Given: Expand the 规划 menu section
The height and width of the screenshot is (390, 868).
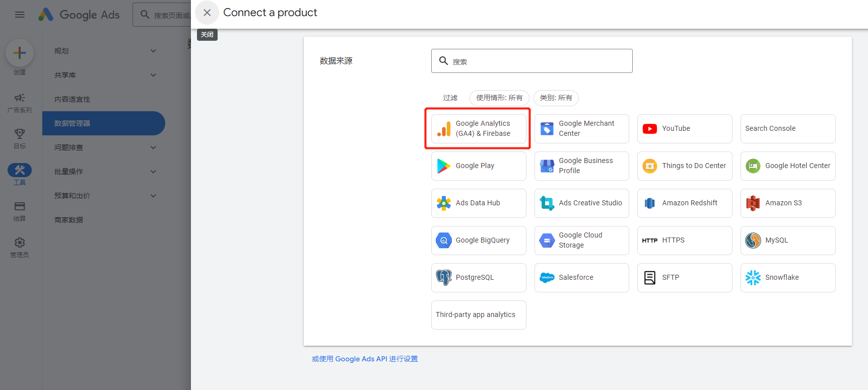Looking at the screenshot, I should click(x=104, y=51).
